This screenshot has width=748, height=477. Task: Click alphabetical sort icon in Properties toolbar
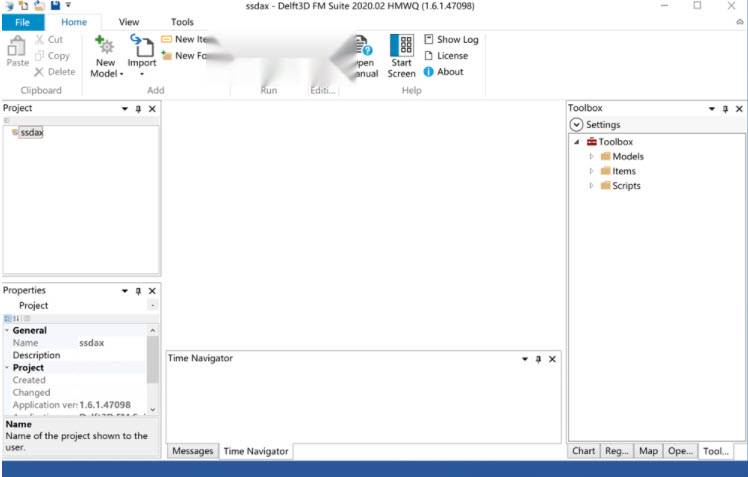16,318
